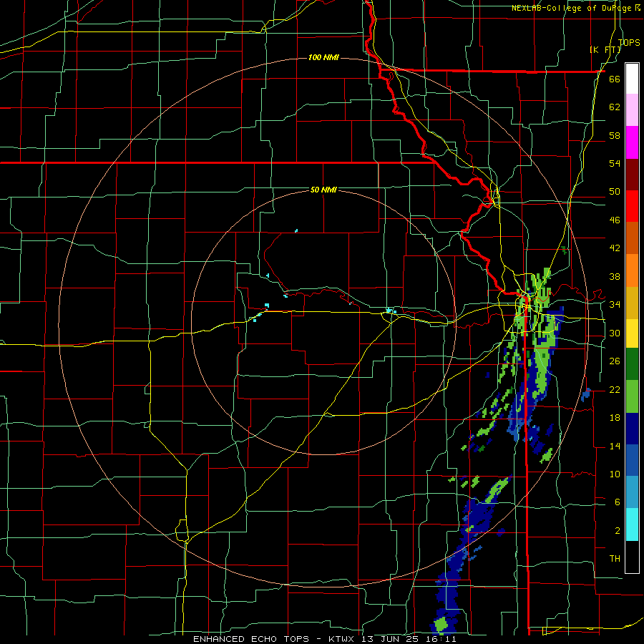Pick the cyan legend color segment
The height and width of the screenshot is (644, 644).
click(x=632, y=525)
